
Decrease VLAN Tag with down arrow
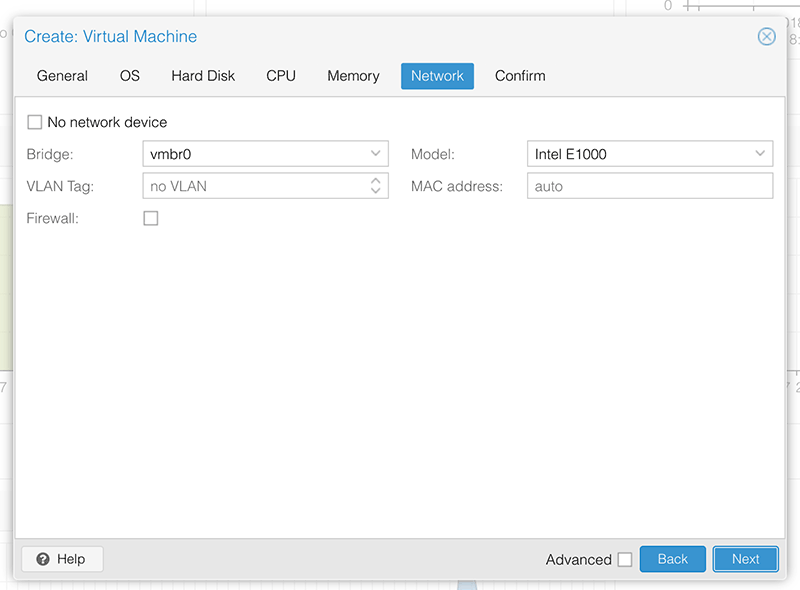coord(376,190)
